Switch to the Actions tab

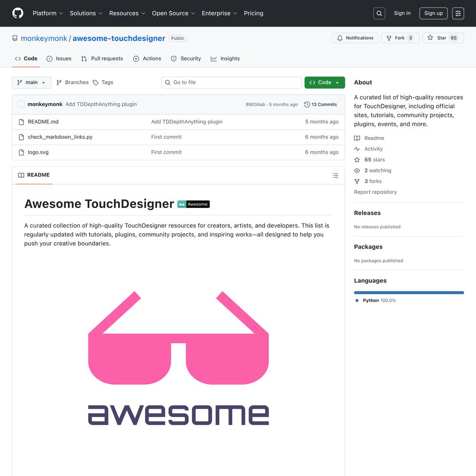[147, 59]
